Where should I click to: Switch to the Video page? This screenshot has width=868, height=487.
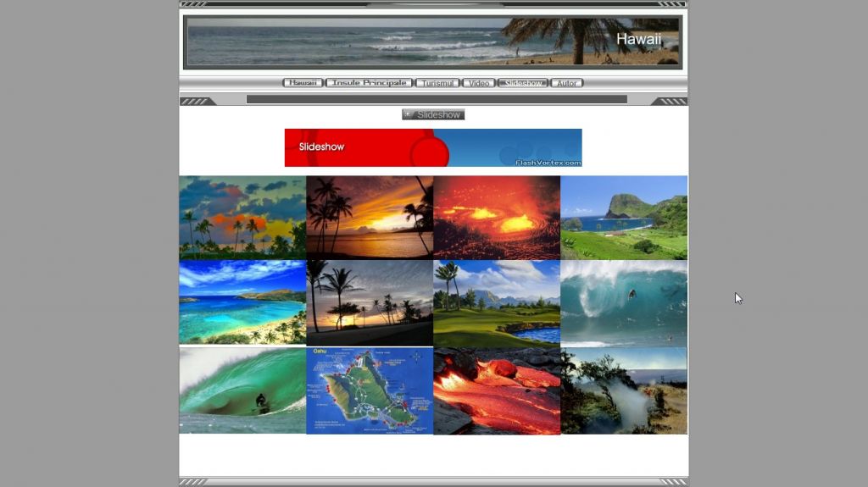tap(479, 83)
